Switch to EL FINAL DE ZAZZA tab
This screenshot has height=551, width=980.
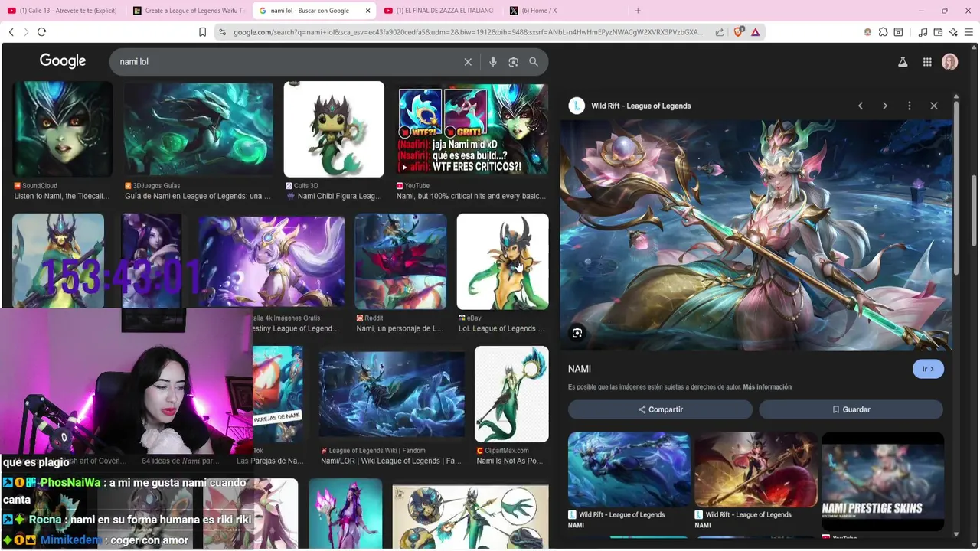point(439,11)
